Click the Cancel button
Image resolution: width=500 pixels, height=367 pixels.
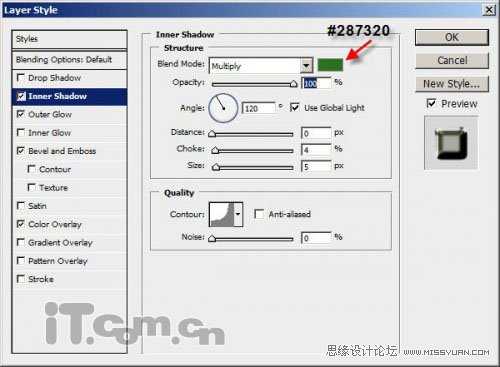[452, 60]
